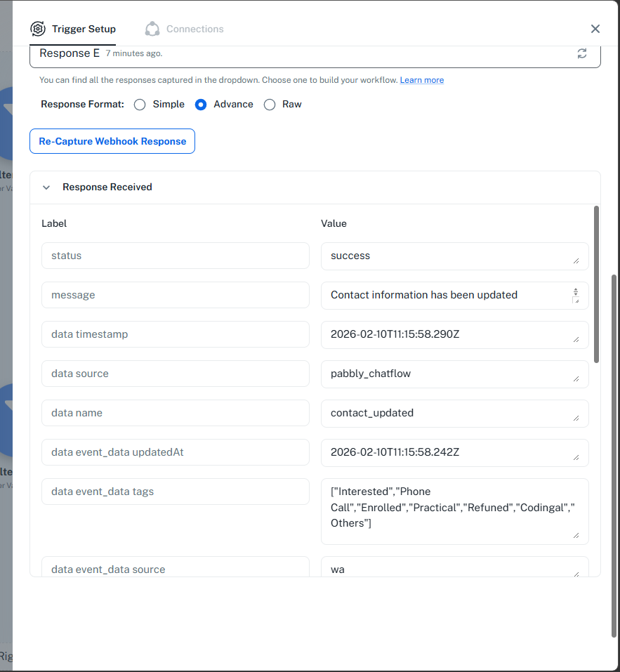
Task: Collapse the Response Received section
Action: click(46, 187)
